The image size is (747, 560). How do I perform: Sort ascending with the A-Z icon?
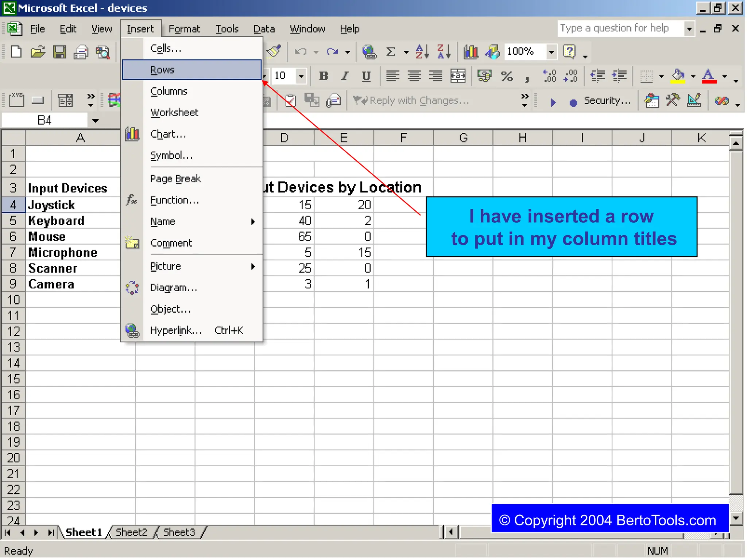422,52
